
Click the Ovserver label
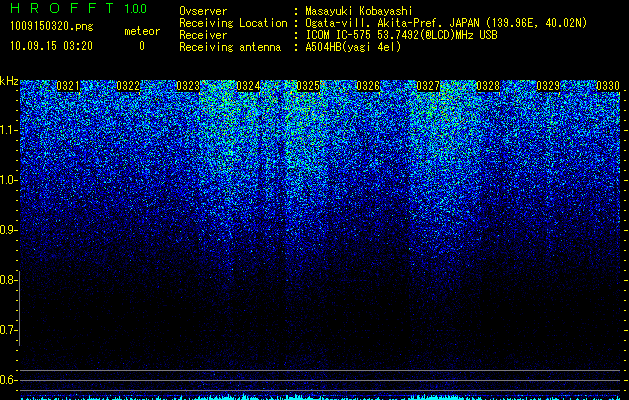pyautogui.click(x=203, y=11)
